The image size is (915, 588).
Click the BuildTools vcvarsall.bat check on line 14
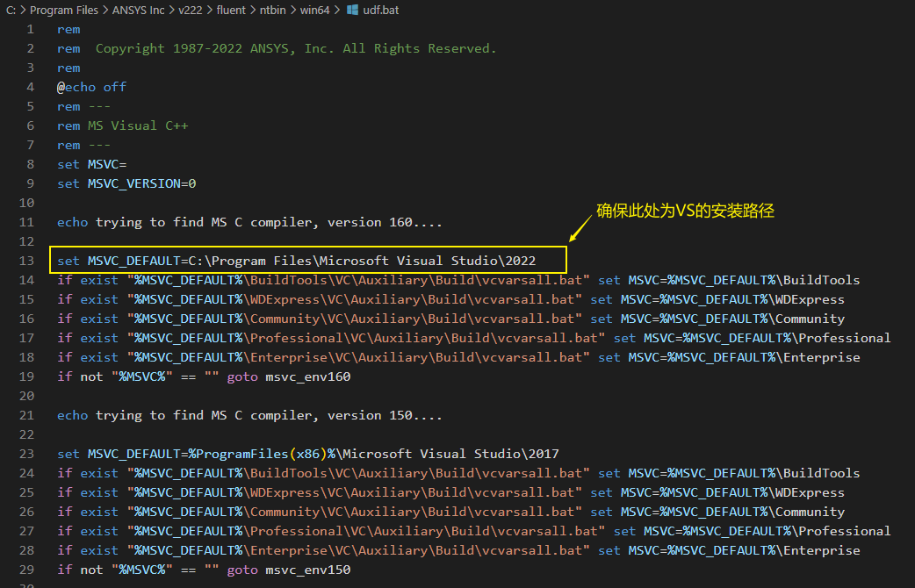(x=458, y=280)
